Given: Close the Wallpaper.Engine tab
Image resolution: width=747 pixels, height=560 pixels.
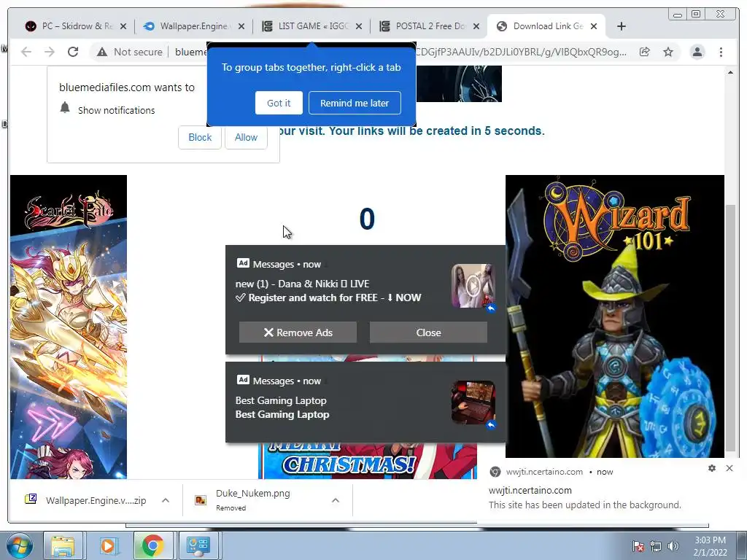Looking at the screenshot, I should (241, 26).
